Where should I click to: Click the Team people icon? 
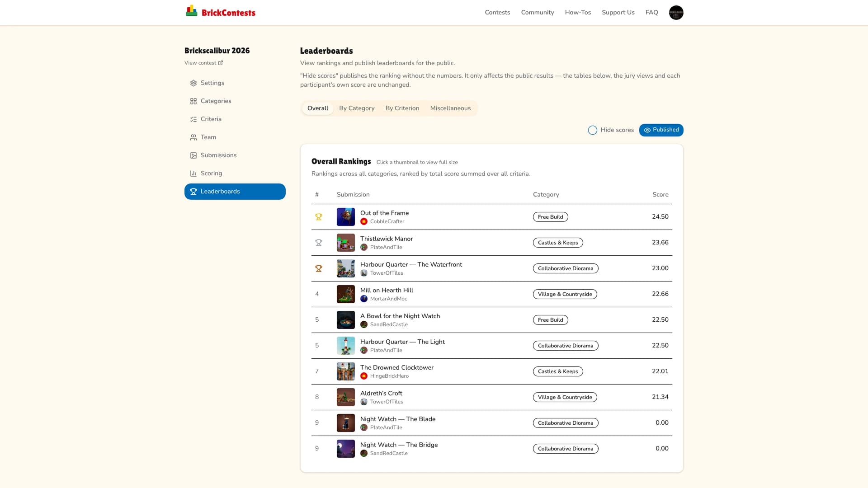(193, 137)
